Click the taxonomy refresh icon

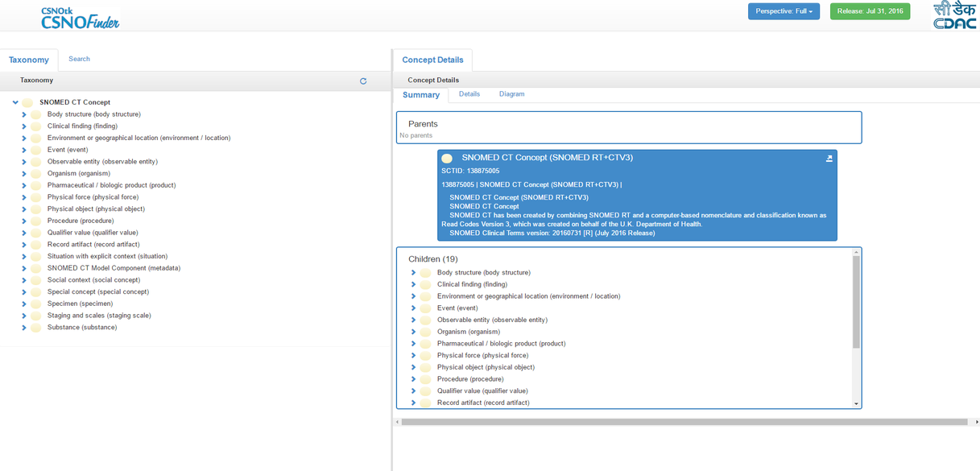pyautogui.click(x=363, y=81)
